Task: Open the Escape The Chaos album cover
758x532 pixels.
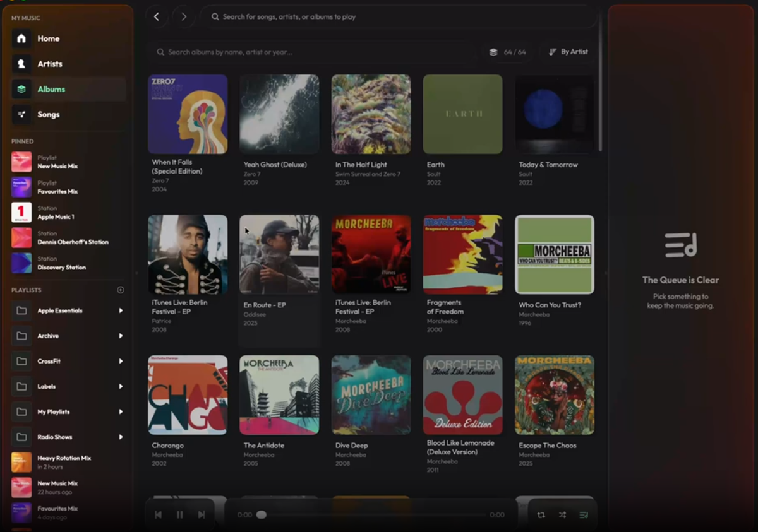Action: tap(555, 395)
